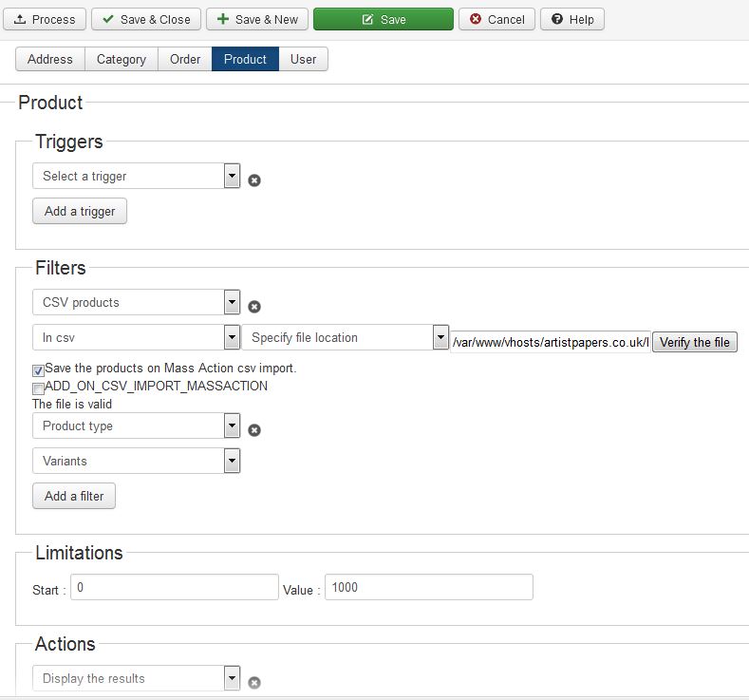Uncheck Save the products on Mass Action csv import
749x700 pixels.
tap(38, 370)
